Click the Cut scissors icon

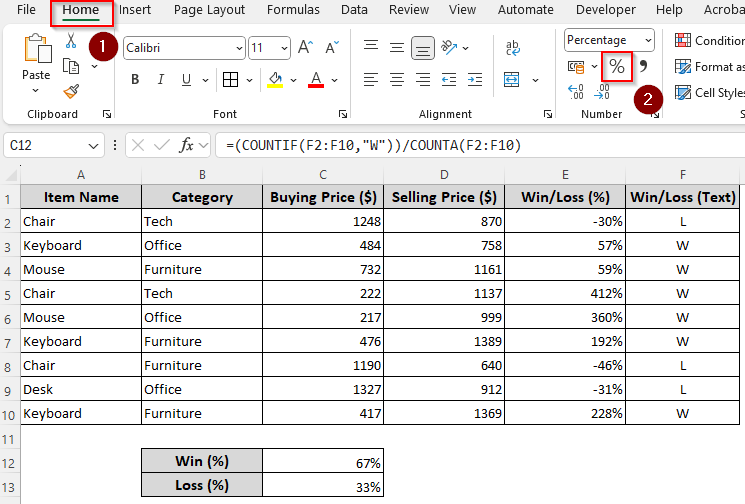pyautogui.click(x=71, y=41)
